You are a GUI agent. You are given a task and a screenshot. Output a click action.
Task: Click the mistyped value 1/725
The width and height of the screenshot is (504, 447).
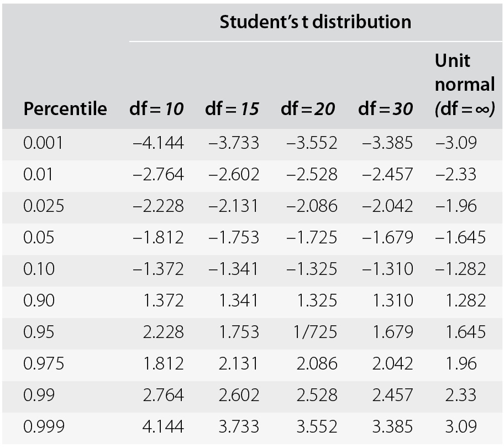click(x=312, y=332)
